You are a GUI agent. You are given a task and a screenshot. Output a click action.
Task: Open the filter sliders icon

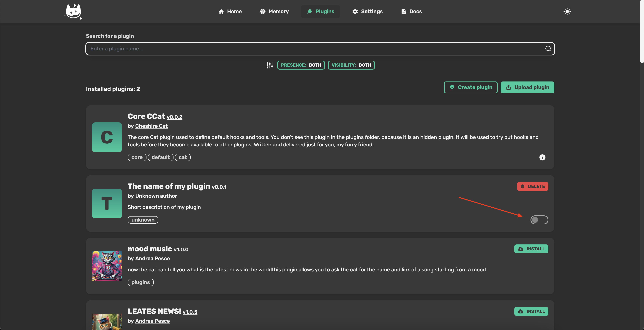point(269,65)
